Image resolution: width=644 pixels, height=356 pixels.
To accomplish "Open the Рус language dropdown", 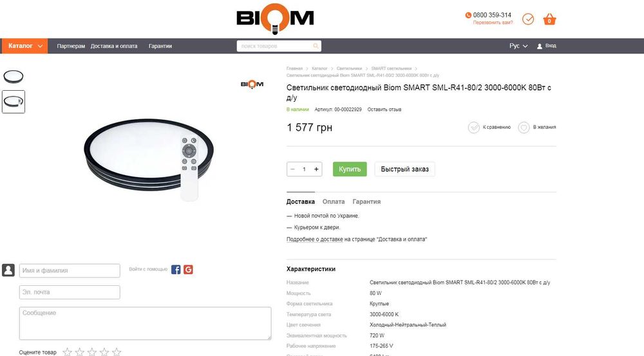I will coord(518,46).
